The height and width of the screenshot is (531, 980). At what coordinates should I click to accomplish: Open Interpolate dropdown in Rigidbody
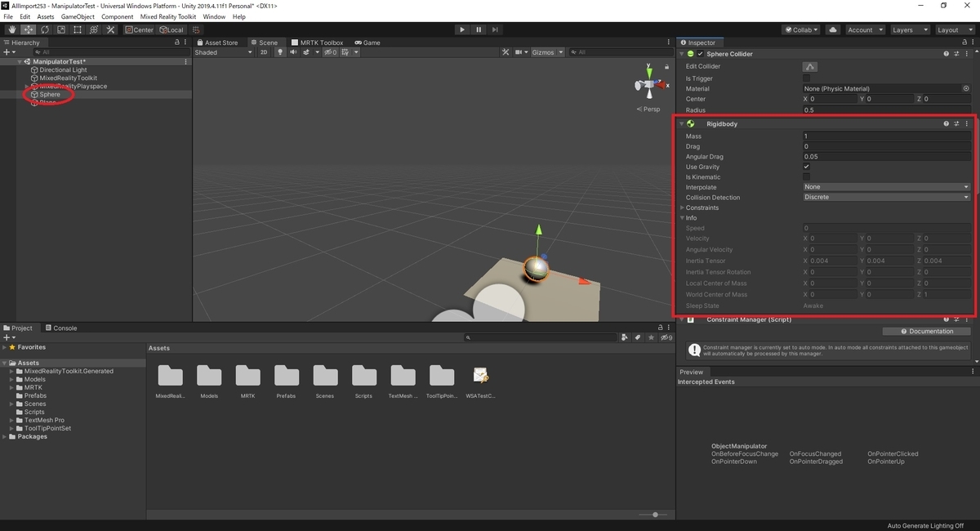click(x=887, y=187)
